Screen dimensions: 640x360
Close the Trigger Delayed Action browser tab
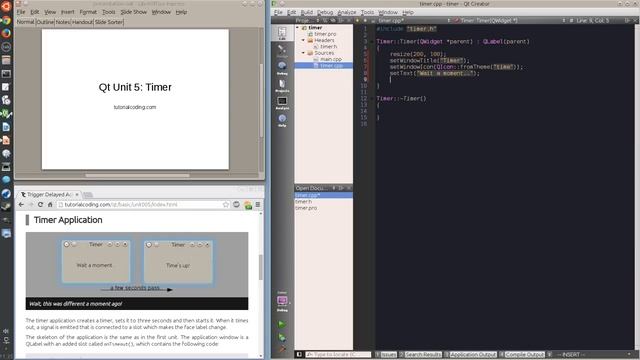pyautogui.click(x=77, y=195)
